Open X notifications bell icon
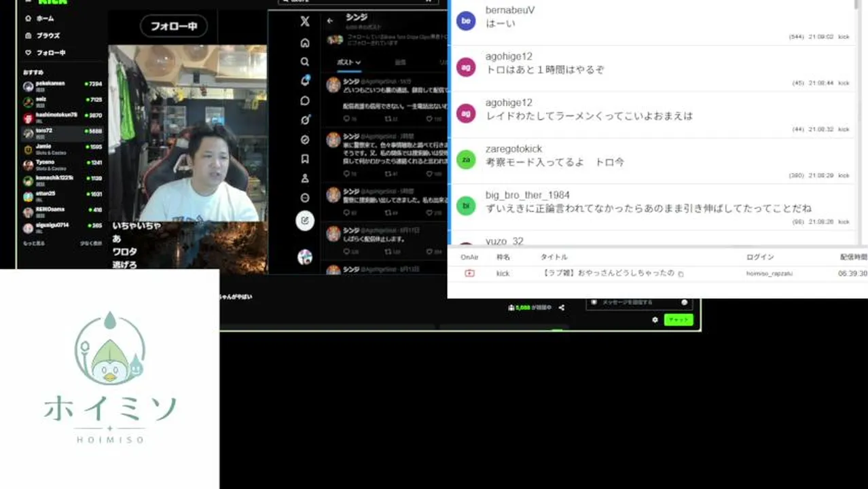The height and width of the screenshot is (489, 868). tap(305, 81)
